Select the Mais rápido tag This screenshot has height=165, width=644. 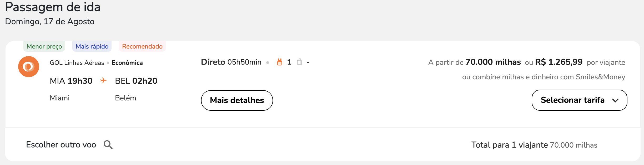tap(92, 46)
